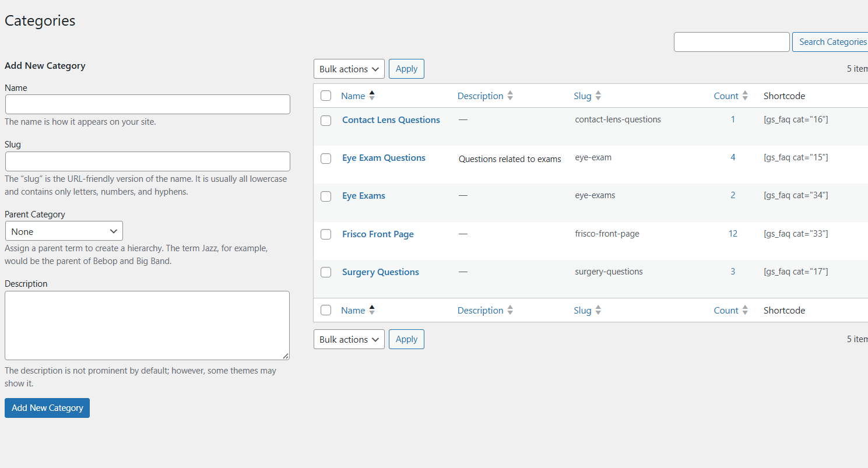Click the Description column sort arrows in header
The image size is (868, 468).
click(510, 96)
